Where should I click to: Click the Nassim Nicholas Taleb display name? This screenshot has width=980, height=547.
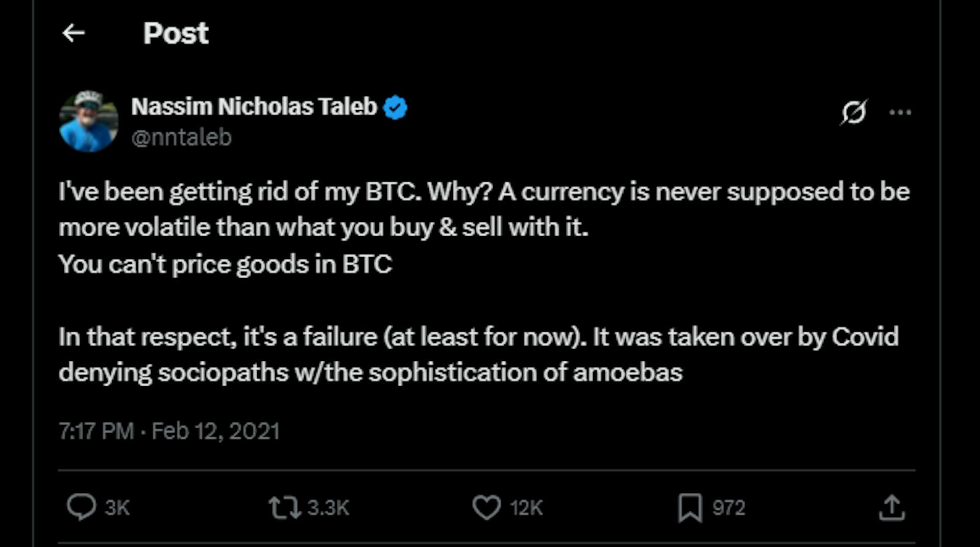(254, 107)
